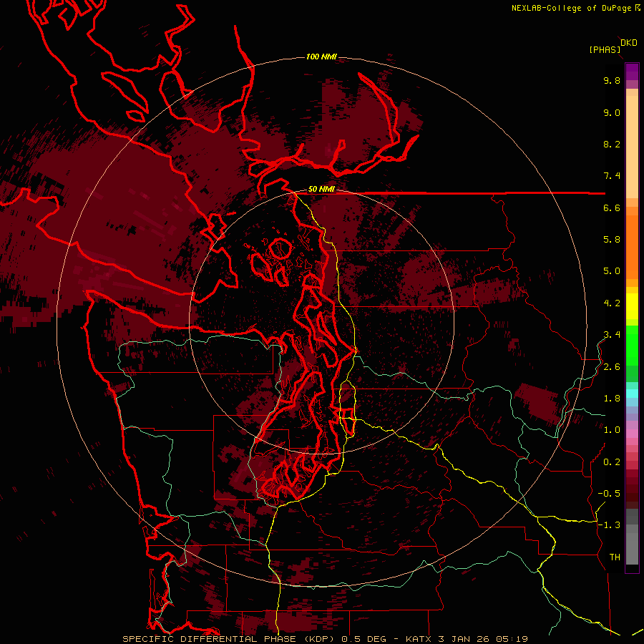
Task: Click the 2.6 legend value
Action: [x=612, y=367]
